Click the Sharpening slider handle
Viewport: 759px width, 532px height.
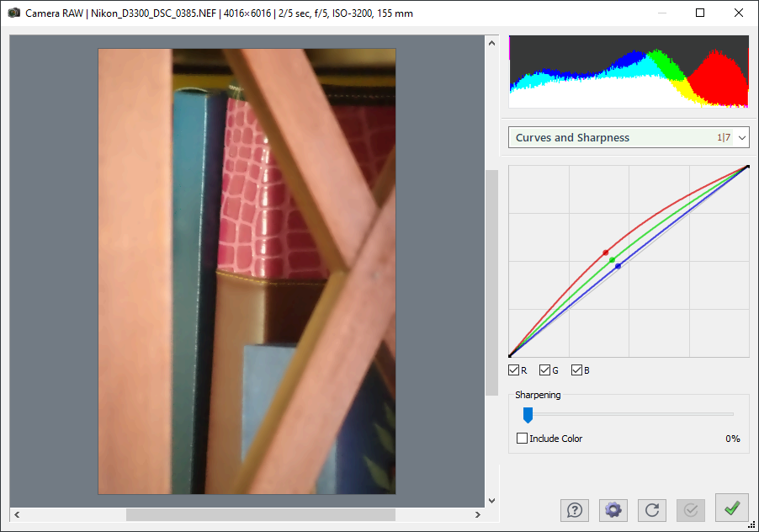point(528,414)
